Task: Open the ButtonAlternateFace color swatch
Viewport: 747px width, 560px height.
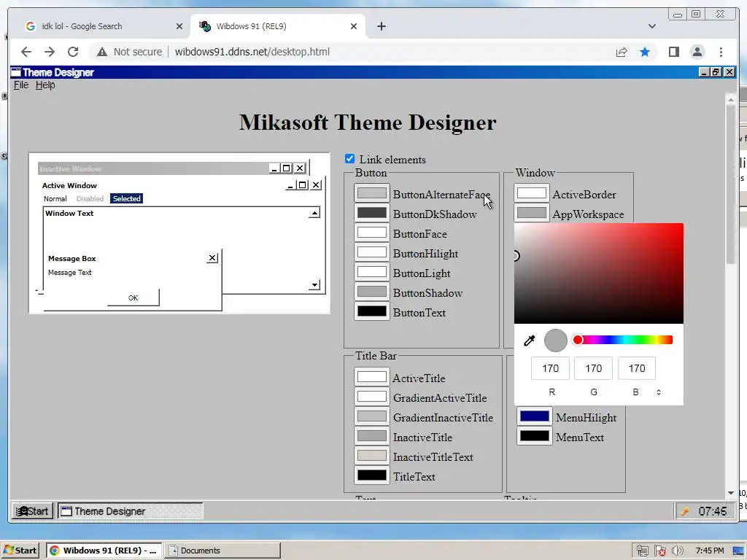Action: pyautogui.click(x=371, y=193)
